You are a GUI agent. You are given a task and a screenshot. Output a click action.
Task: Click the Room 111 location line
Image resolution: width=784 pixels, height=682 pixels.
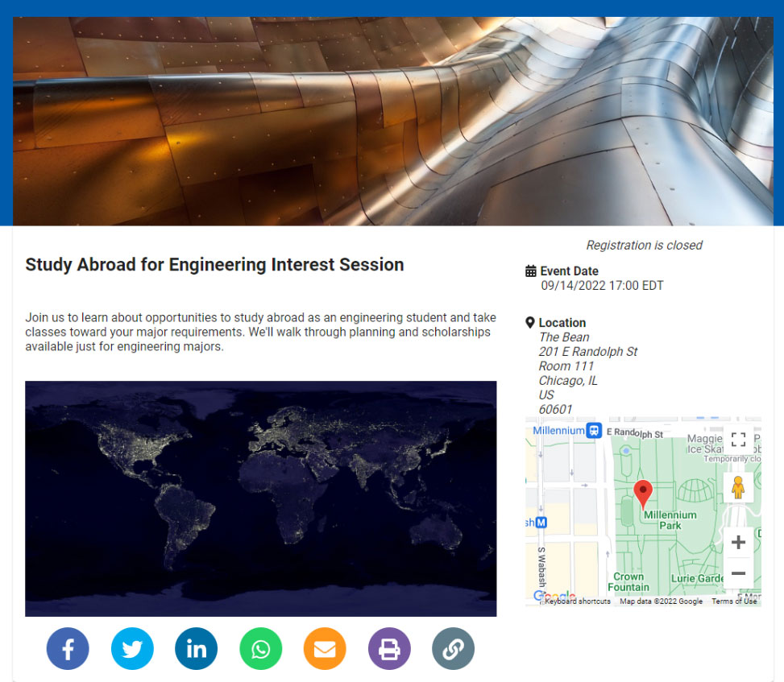pos(566,366)
